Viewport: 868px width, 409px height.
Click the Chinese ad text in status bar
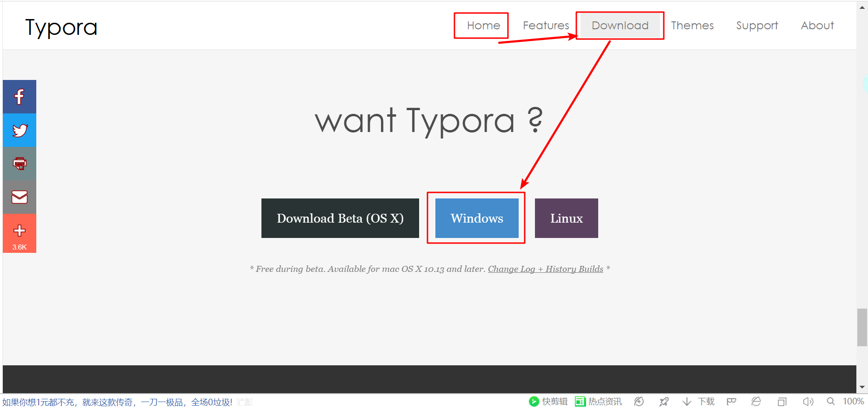pyautogui.click(x=117, y=402)
